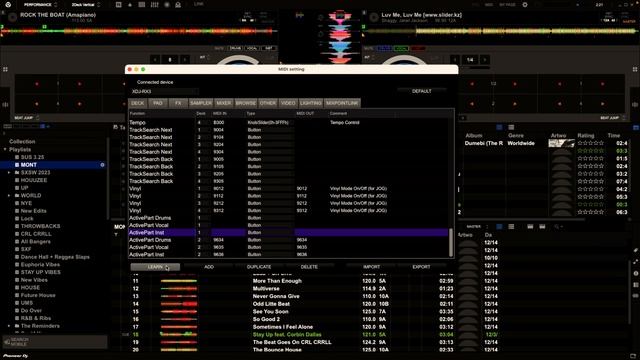The image size is (640, 360).
Task: Click the recording circle icon in the top toolbar
Action: tap(167, 5)
